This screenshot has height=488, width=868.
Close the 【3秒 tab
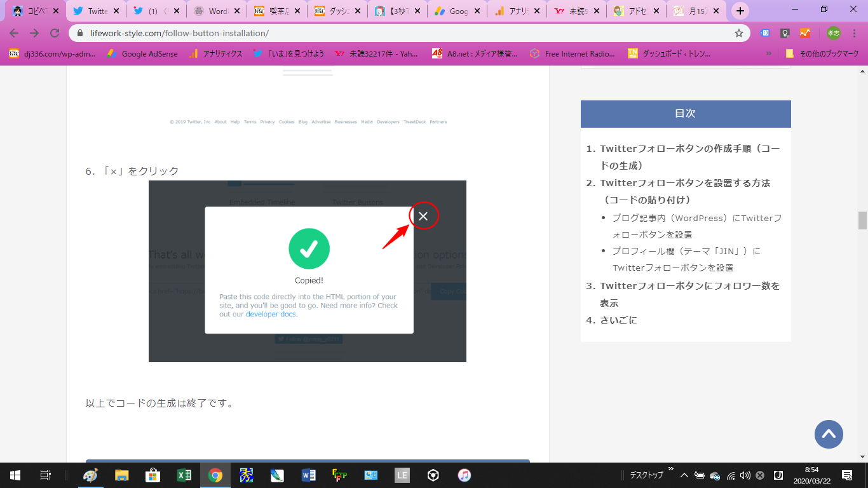tap(417, 11)
